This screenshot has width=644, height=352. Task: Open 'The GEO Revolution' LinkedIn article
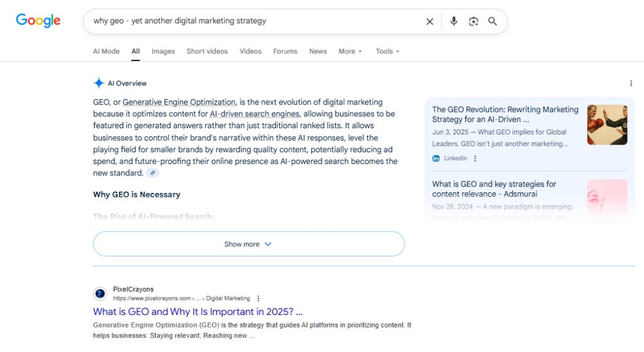pos(505,114)
